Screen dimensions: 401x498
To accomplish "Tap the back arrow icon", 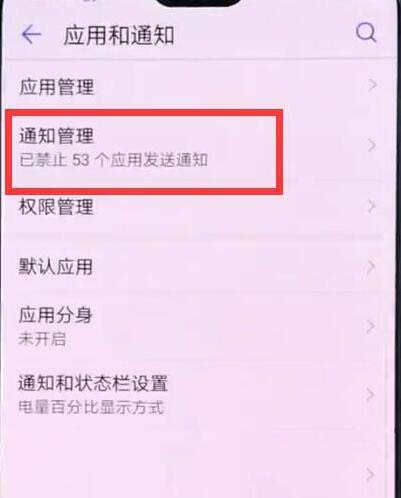I will pos(31,34).
